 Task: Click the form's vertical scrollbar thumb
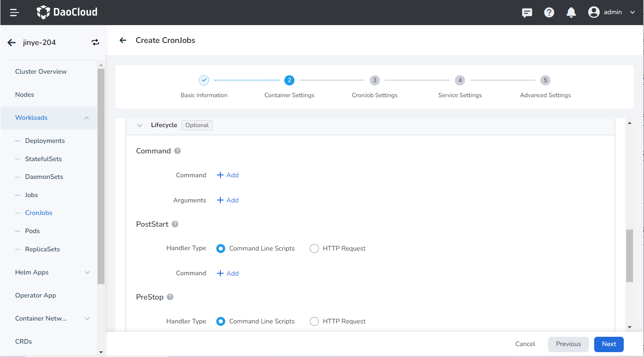pyautogui.click(x=629, y=255)
